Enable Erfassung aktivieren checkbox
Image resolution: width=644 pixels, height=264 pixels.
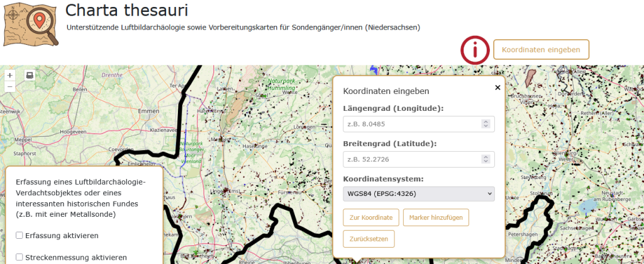pyautogui.click(x=19, y=235)
